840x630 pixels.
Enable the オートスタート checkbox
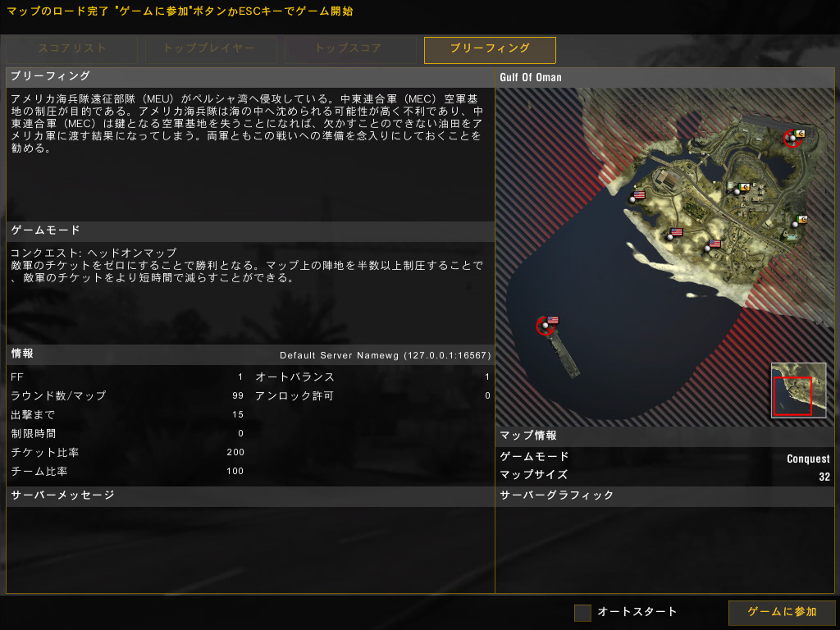click(582, 612)
